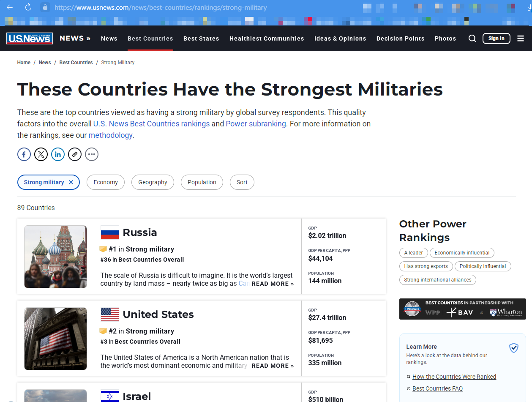The width and height of the screenshot is (532, 402).
Task: Remove the Strong military filter X
Action: [x=71, y=182]
